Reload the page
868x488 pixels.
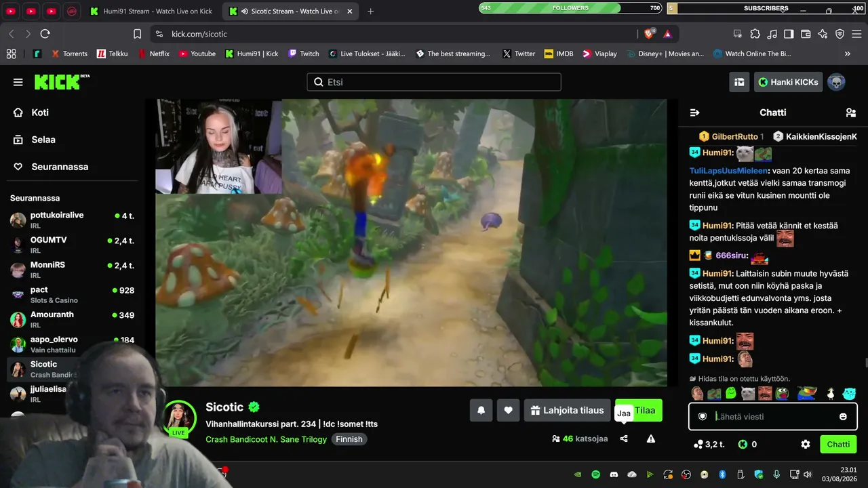coord(45,34)
